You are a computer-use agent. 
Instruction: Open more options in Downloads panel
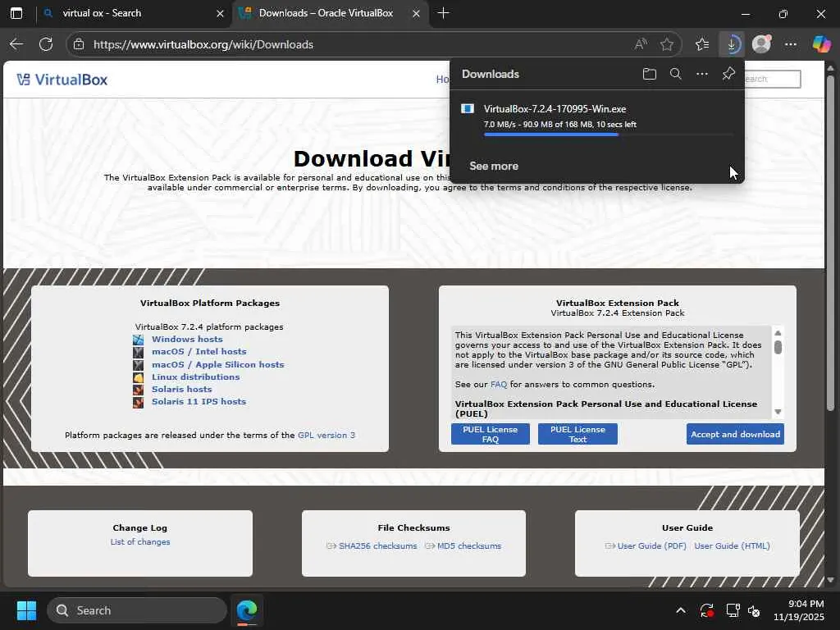[x=702, y=74]
